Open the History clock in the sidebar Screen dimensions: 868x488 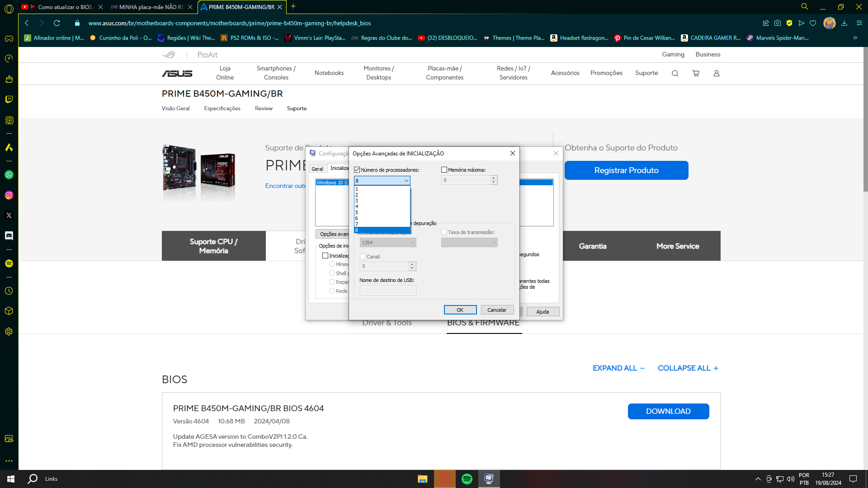pos(9,291)
